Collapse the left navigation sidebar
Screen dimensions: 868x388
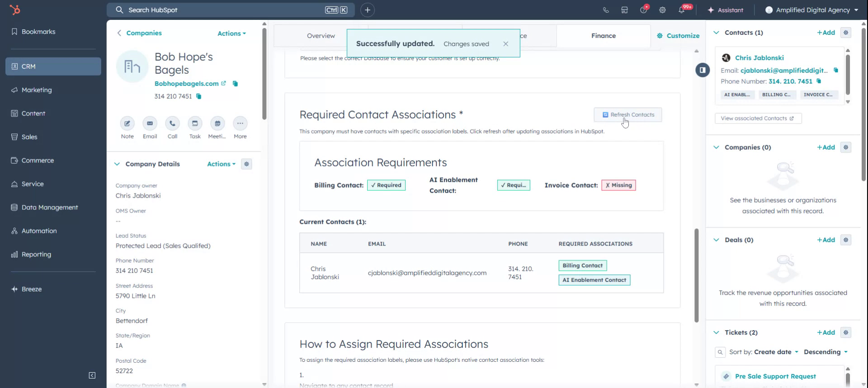(92, 375)
